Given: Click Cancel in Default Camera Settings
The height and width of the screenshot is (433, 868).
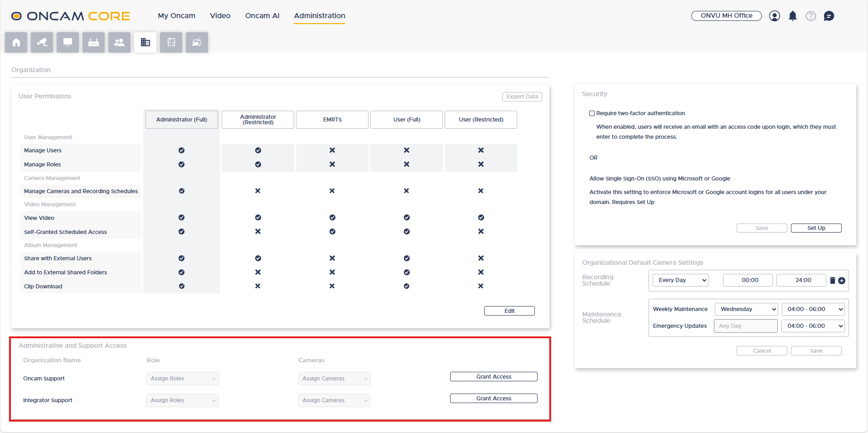Looking at the screenshot, I should coord(762,351).
